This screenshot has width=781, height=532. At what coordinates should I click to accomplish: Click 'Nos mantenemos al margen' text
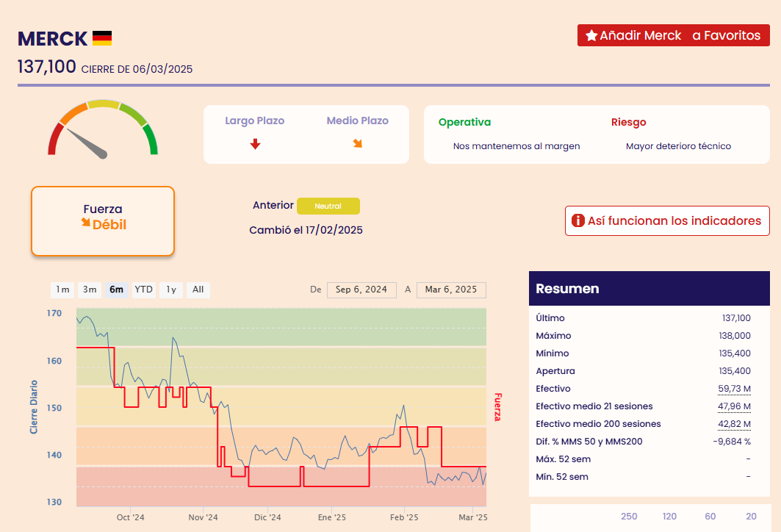tap(517, 146)
